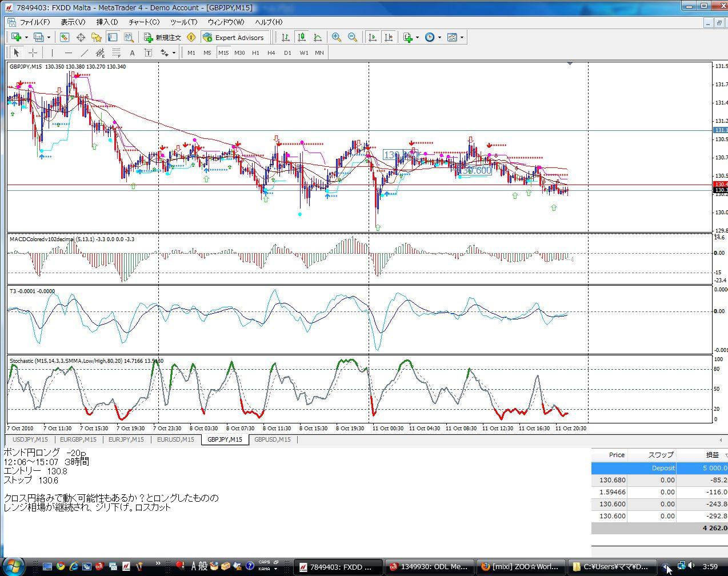728x576 pixels.
Task: Open the チャート(C) menu
Action: point(144,22)
